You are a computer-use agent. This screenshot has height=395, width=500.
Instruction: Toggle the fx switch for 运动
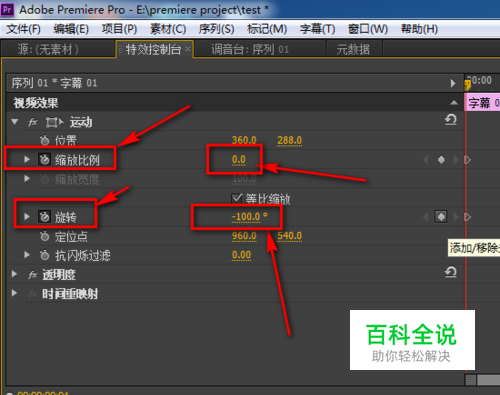(x=33, y=122)
